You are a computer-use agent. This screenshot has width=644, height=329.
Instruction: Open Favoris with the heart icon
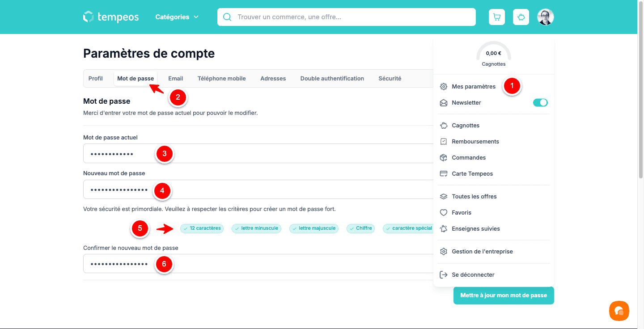462,212
